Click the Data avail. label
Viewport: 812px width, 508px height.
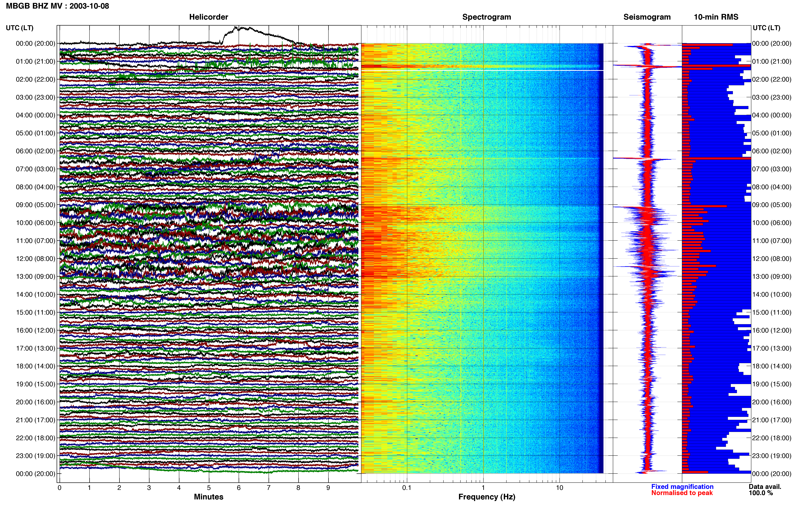coord(765,486)
